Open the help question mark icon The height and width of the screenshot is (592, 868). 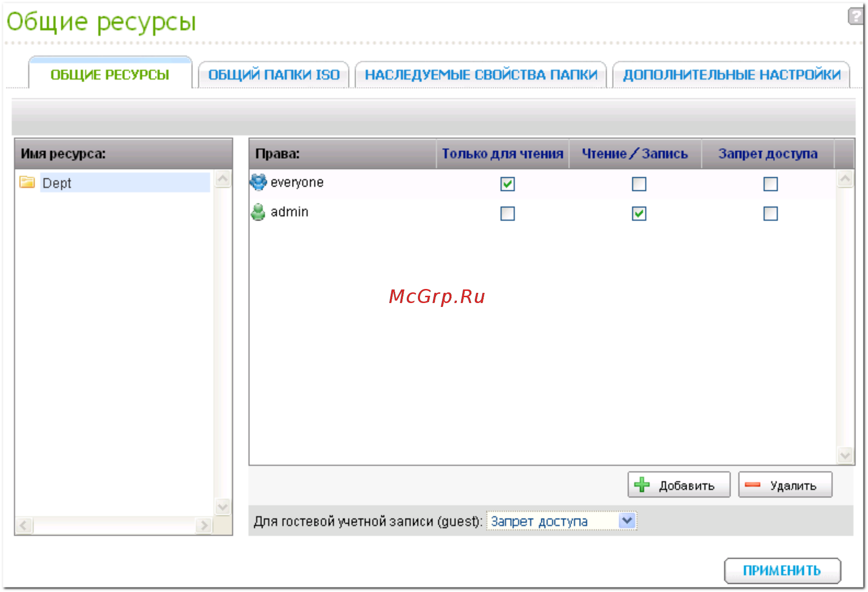[855, 16]
